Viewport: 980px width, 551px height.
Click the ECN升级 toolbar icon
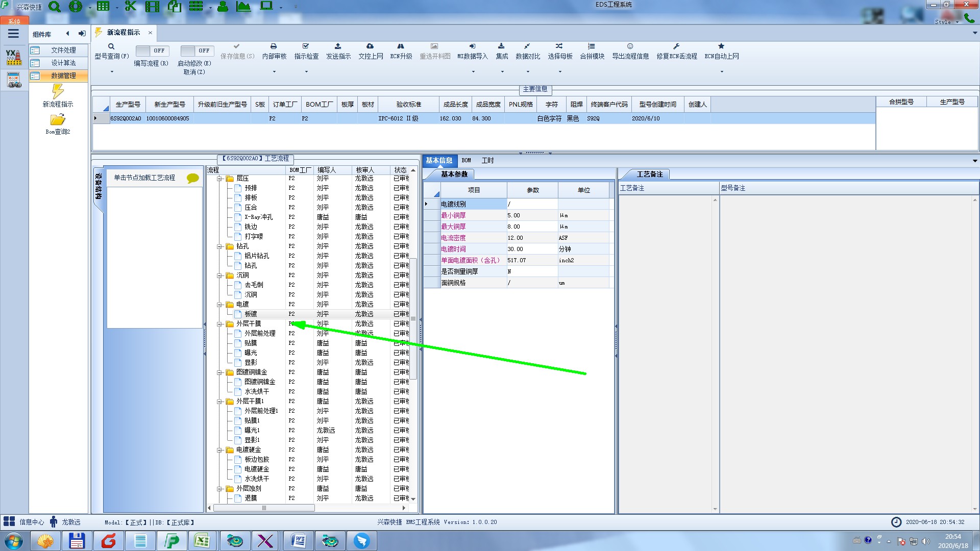pos(401,46)
